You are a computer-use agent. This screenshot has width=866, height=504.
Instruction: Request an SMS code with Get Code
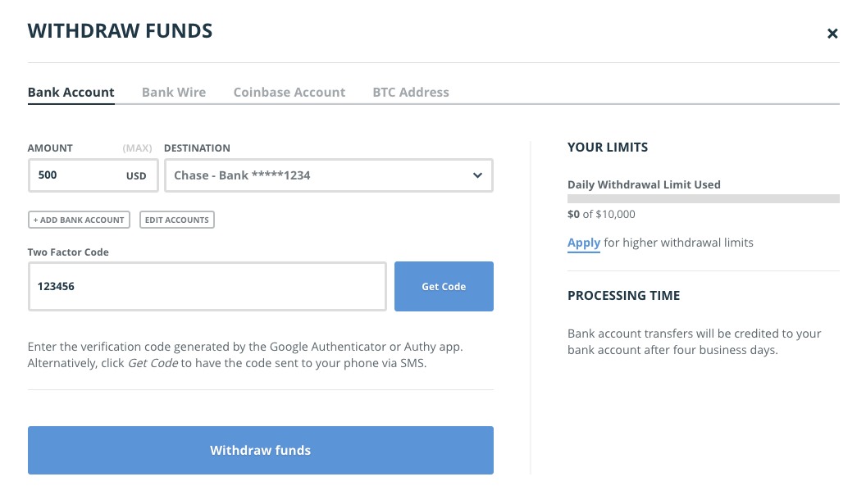coord(444,287)
